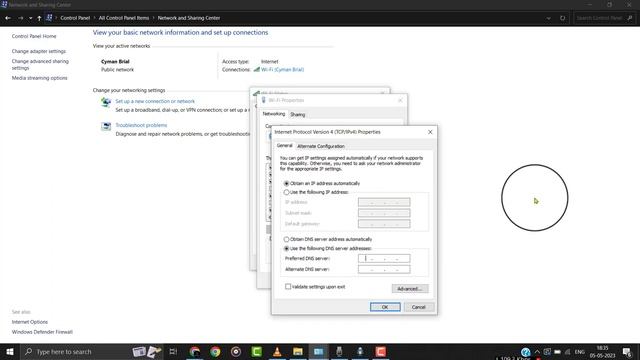The height and width of the screenshot is (360, 640).
Task: Open Change advanced sharing settings
Action: [x=40, y=64]
